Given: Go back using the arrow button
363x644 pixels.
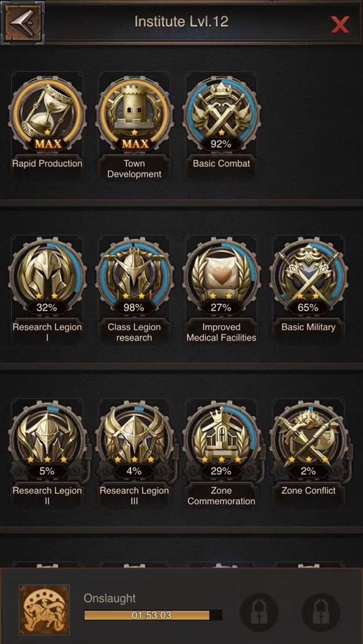Looking at the screenshot, I should click(x=22, y=22).
